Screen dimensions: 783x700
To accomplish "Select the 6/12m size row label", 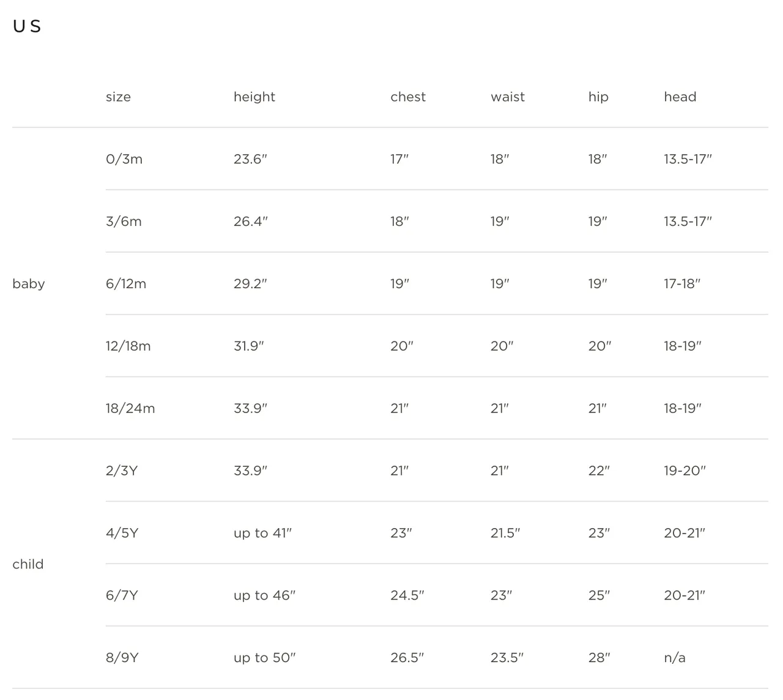I will pyautogui.click(x=126, y=284).
